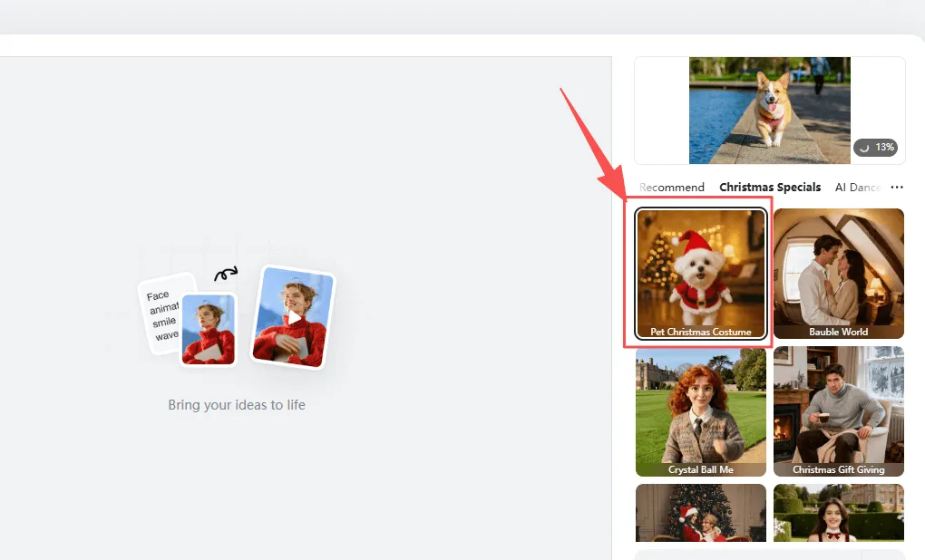Select the Crystal Ball Me template
The image size is (925, 560).
pos(700,408)
